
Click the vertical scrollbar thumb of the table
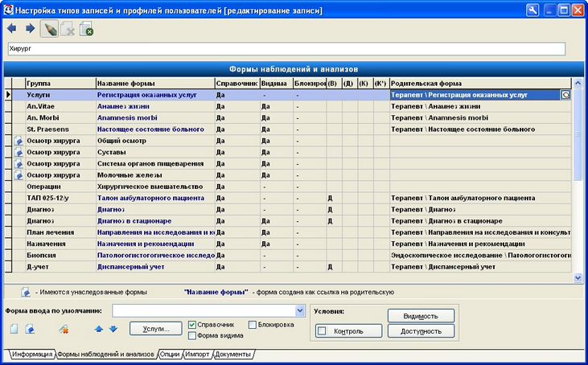pos(578,133)
